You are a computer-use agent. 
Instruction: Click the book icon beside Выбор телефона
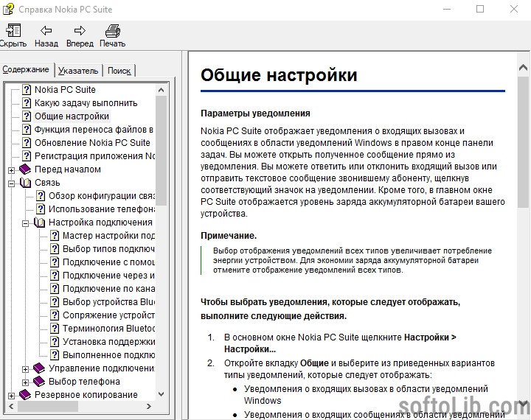pyautogui.click(x=39, y=382)
